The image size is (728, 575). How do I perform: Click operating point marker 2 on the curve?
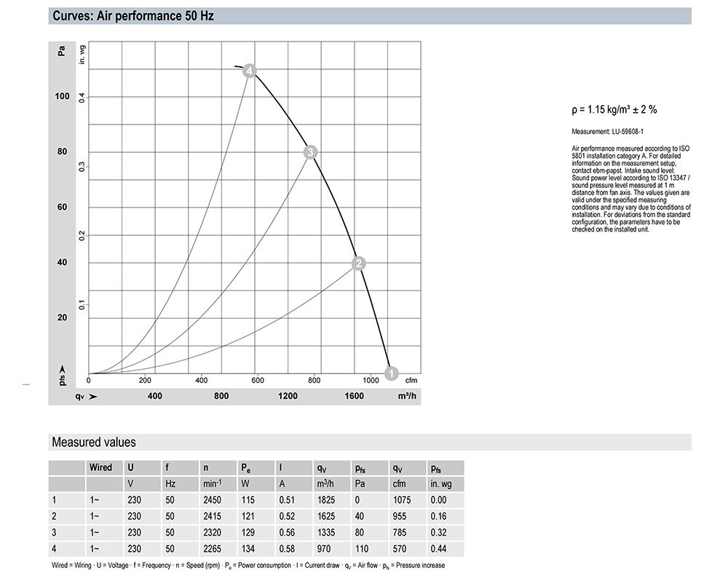pos(358,263)
